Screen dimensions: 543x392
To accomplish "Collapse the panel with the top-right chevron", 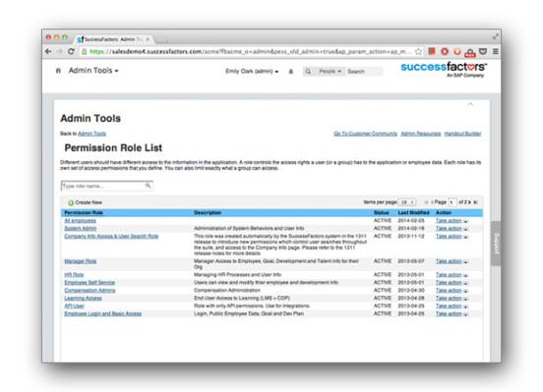I will [470, 104].
